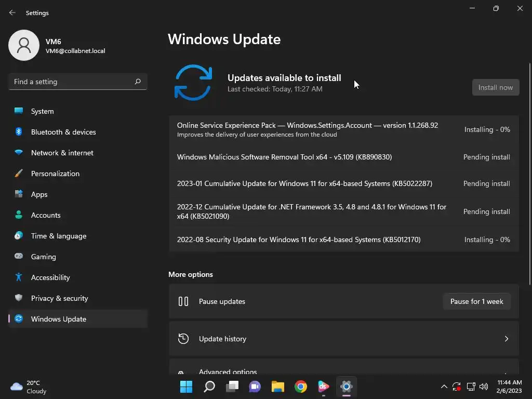532x399 pixels.
Task: Go back using the Settings back arrow
Action: click(x=12, y=12)
